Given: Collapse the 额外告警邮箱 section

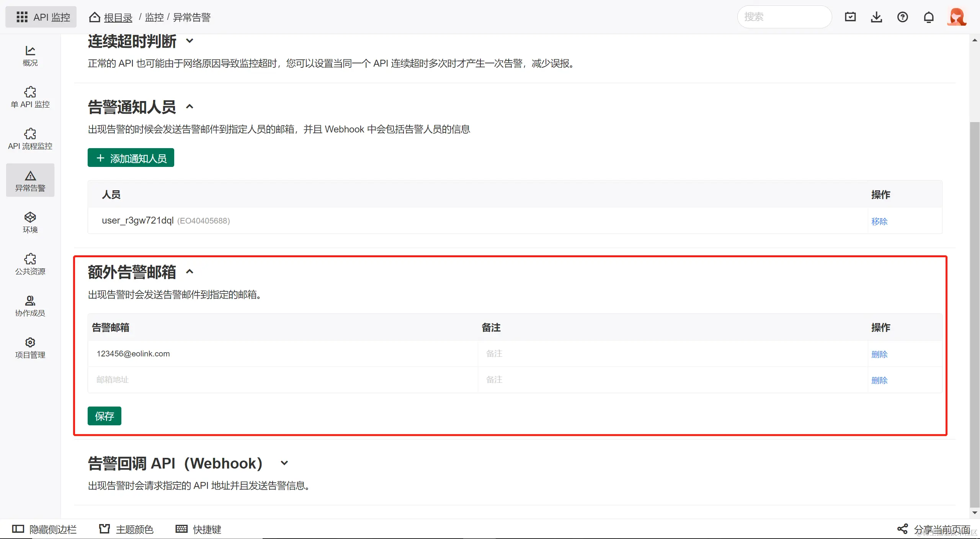Looking at the screenshot, I should 189,272.
